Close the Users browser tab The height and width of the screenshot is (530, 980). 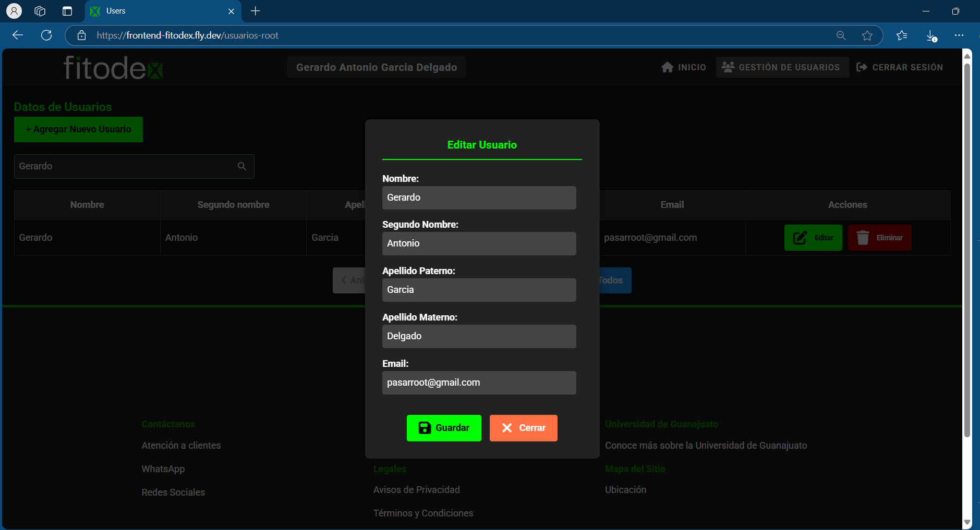(232, 11)
